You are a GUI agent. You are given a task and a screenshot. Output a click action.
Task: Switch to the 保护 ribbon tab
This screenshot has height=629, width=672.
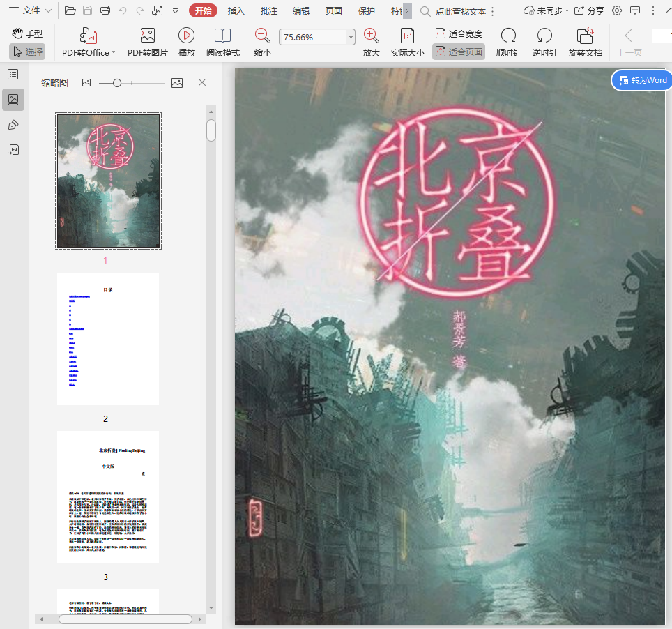[366, 10]
